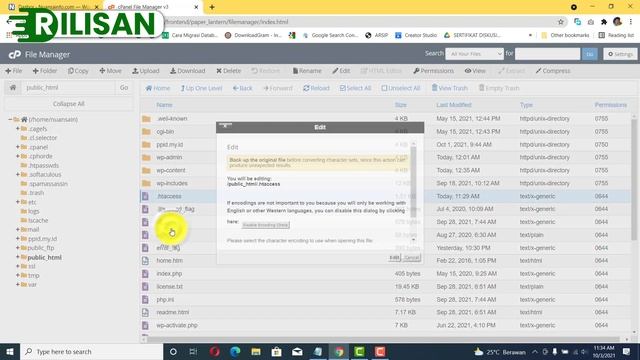The image size is (640, 360).
Task: Go to Home in file navigation bar
Action: [x=158, y=88]
